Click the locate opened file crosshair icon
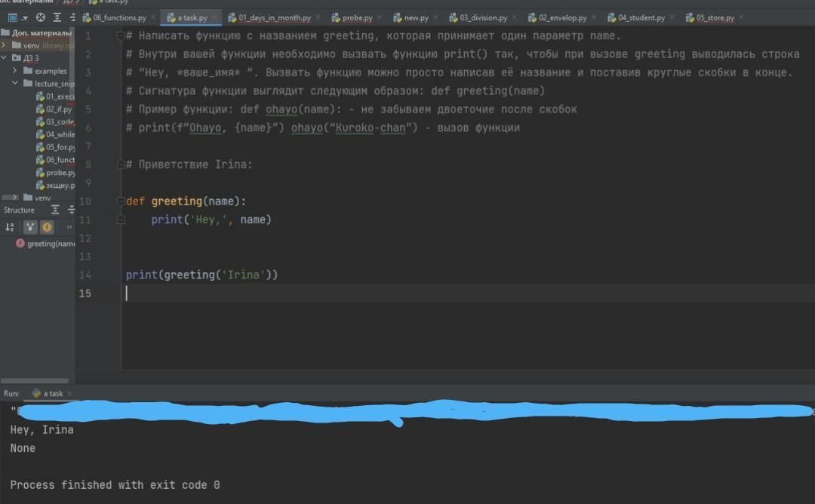Viewport: 815px width, 504px height. [x=40, y=17]
